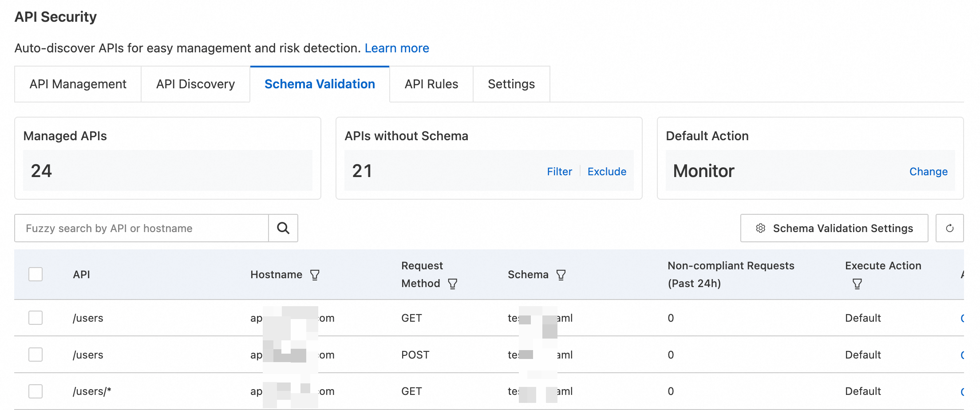Switch to the API Management tab

[x=78, y=84]
